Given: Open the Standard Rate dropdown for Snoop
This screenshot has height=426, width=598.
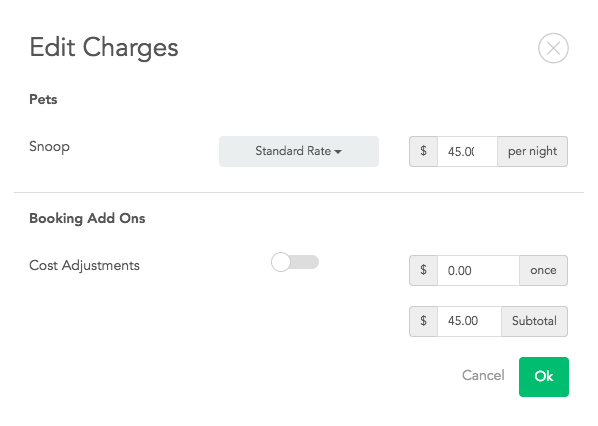Looking at the screenshot, I should click(299, 151).
